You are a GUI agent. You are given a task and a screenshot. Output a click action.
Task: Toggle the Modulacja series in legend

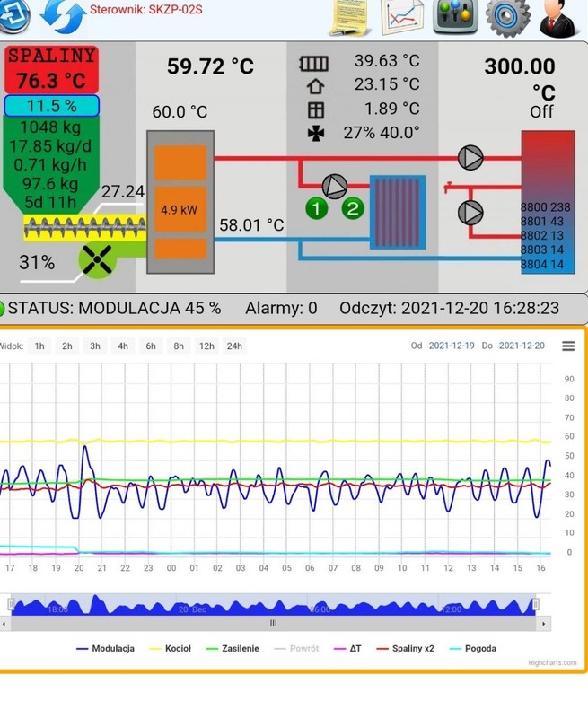tap(105, 648)
